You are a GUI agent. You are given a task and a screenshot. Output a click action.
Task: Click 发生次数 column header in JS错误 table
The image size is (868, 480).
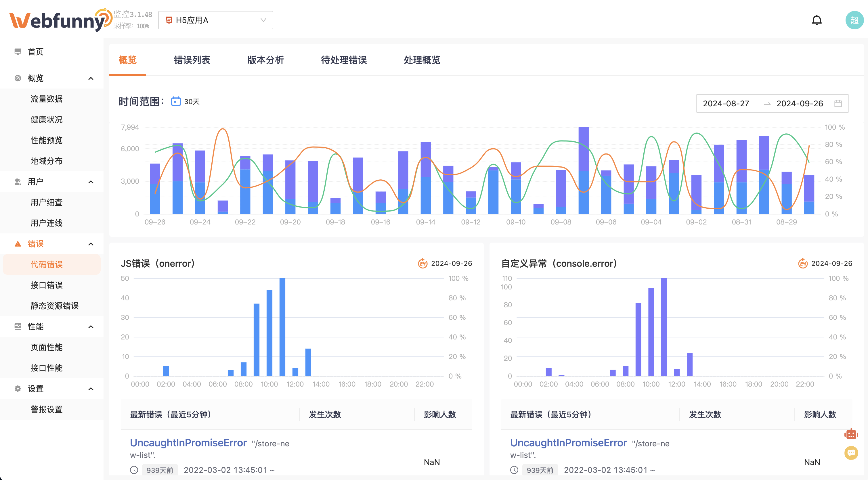tap(324, 414)
